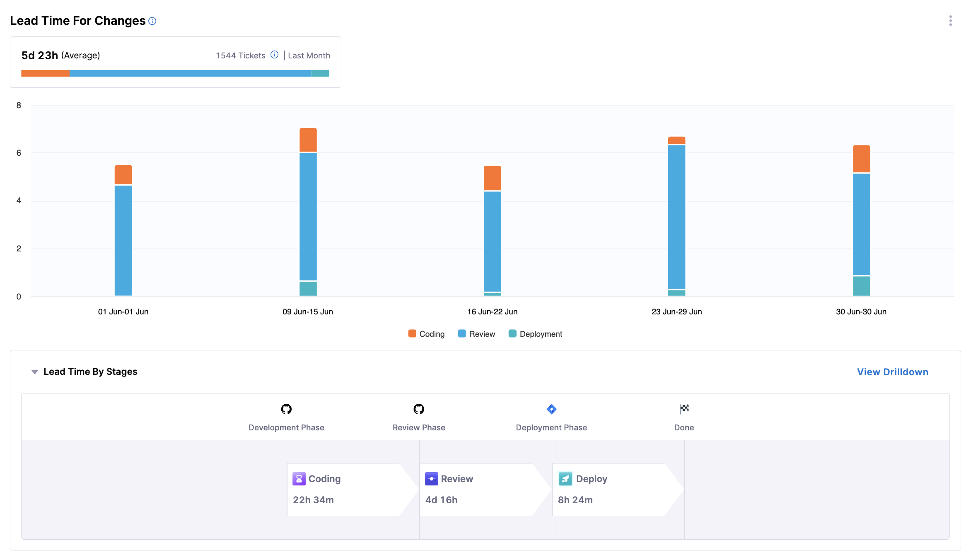Select the Review 4d 16h stage card
The width and height of the screenshot is (971, 560).
(476, 490)
